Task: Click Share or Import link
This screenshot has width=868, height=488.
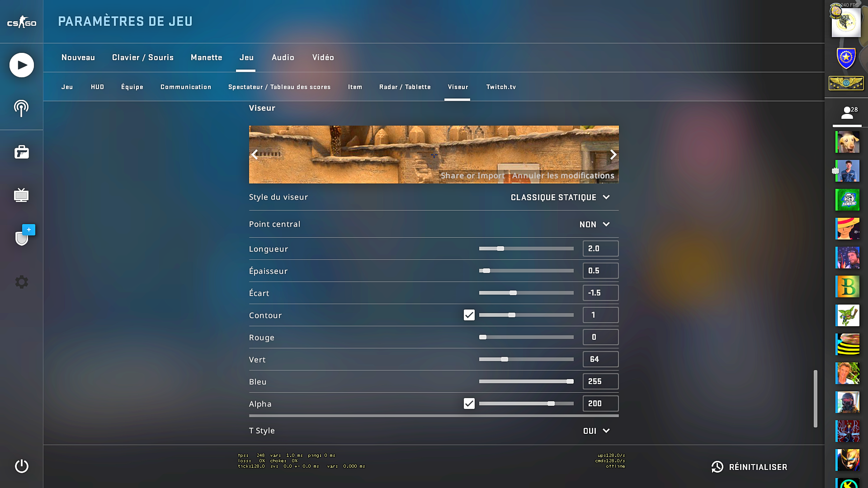Action: (472, 176)
